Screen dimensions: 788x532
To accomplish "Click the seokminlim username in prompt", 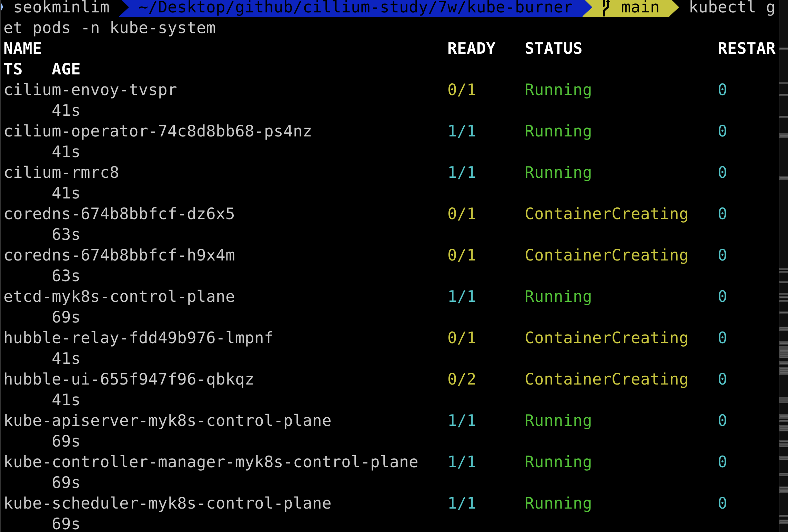I will pyautogui.click(x=61, y=8).
